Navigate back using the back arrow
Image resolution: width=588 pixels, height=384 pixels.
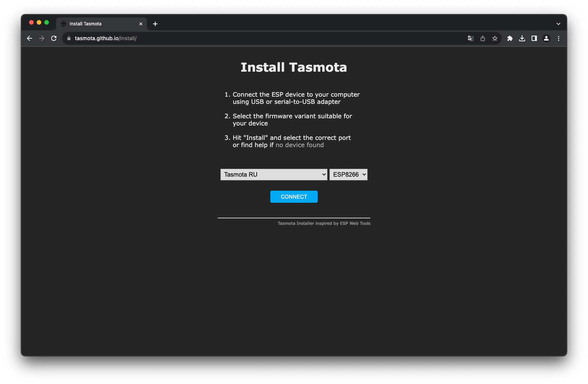click(x=30, y=38)
